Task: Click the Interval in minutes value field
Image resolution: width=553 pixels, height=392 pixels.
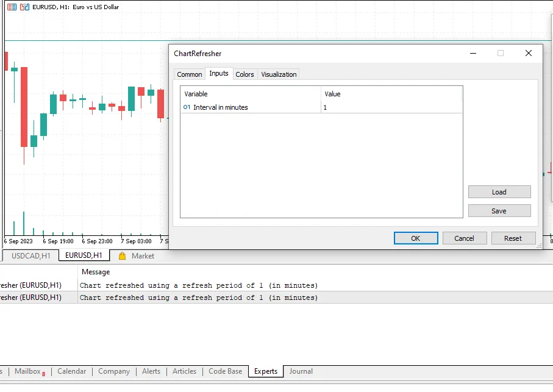Action: pyautogui.click(x=366, y=107)
